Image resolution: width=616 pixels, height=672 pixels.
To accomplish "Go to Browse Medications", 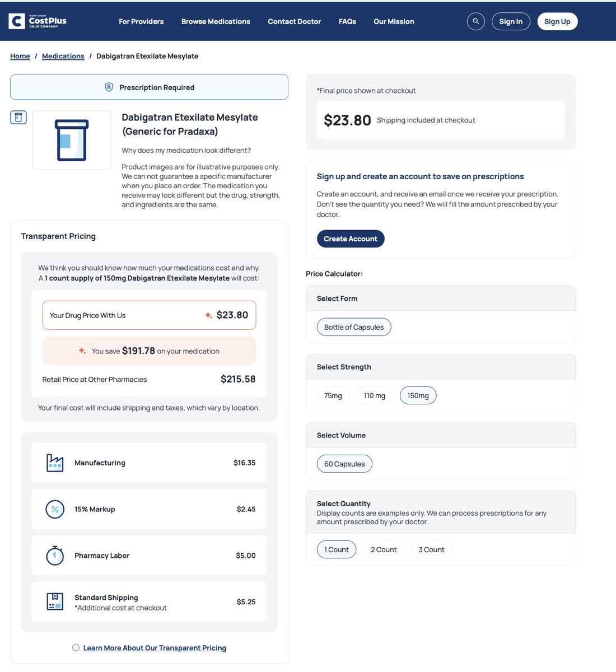I will [216, 21].
